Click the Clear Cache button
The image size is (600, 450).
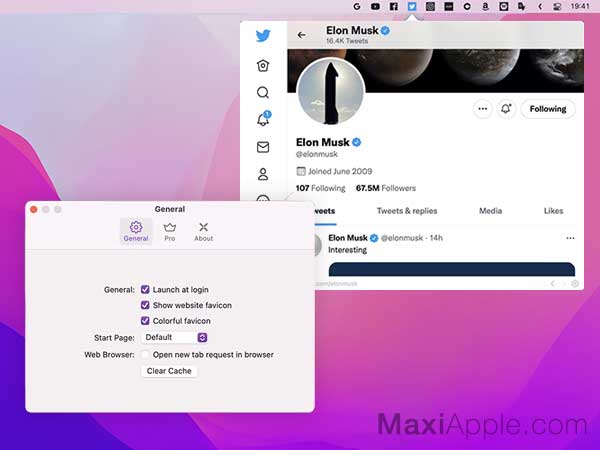coord(169,371)
